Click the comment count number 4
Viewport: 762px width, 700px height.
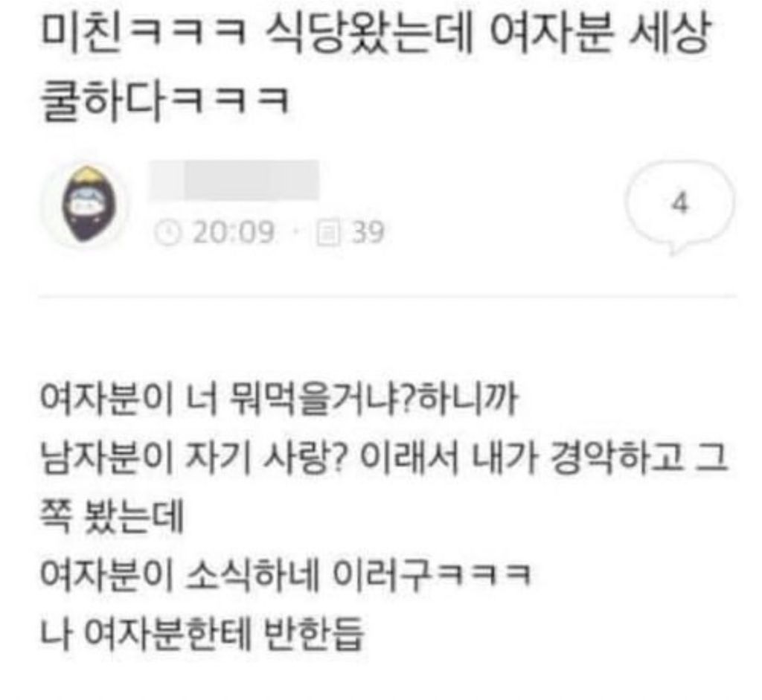(680, 202)
